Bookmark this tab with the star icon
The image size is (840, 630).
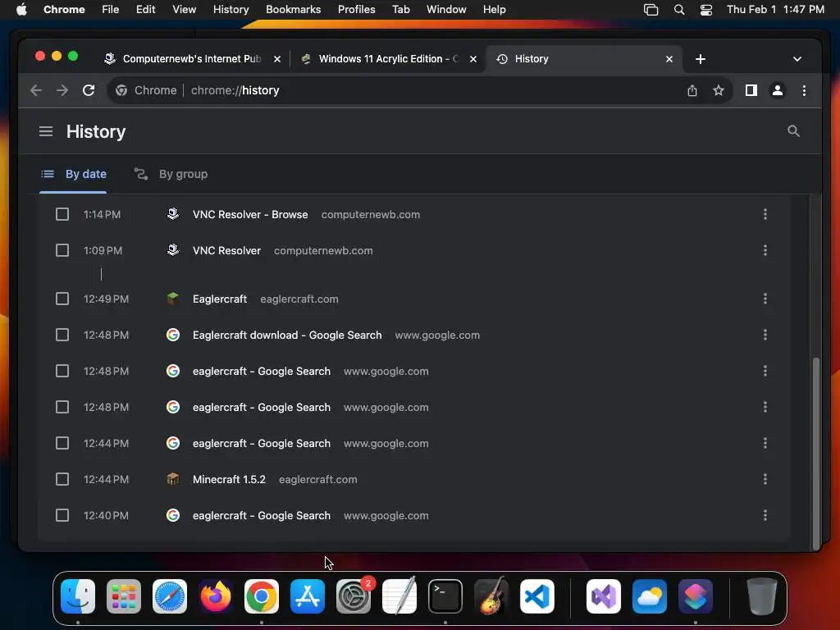tap(719, 90)
